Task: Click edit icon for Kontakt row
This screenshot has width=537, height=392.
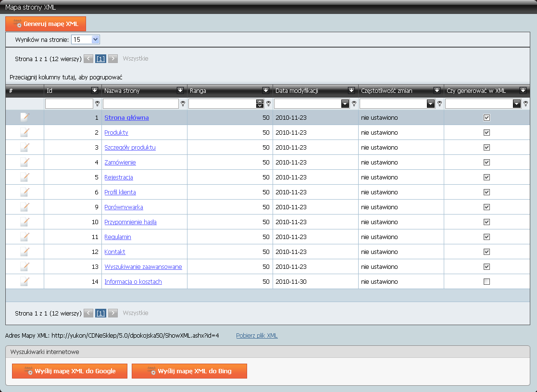Action: pyautogui.click(x=25, y=252)
